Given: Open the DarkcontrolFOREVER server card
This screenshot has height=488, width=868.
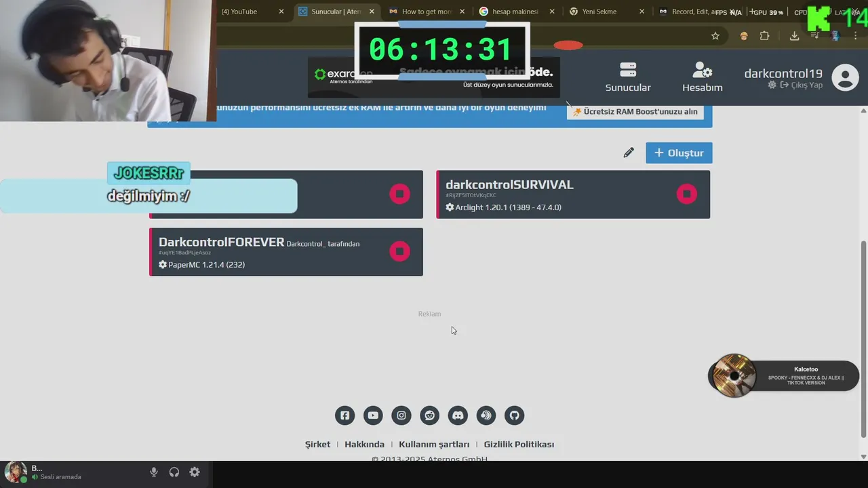Looking at the screenshot, I should point(286,251).
